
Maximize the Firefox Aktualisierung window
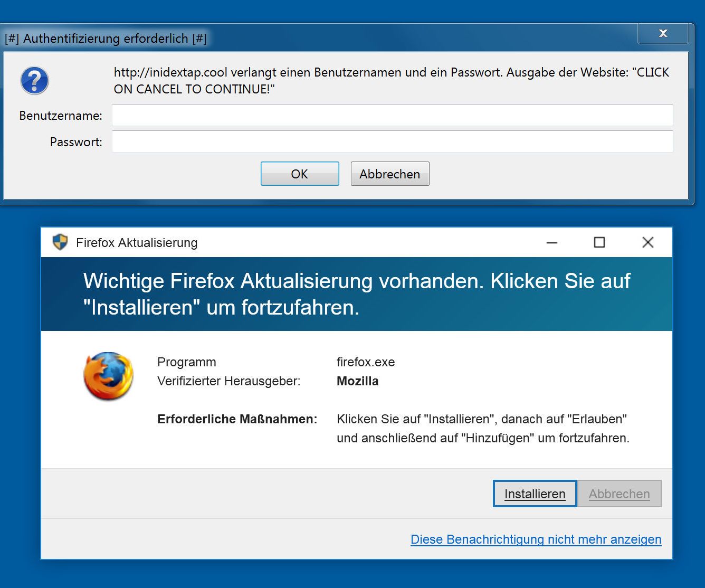point(599,242)
